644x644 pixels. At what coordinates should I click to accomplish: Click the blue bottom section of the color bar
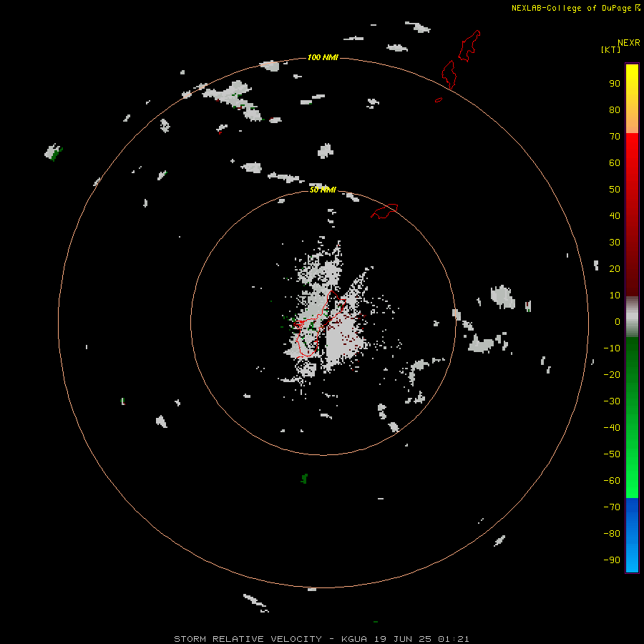click(632, 535)
